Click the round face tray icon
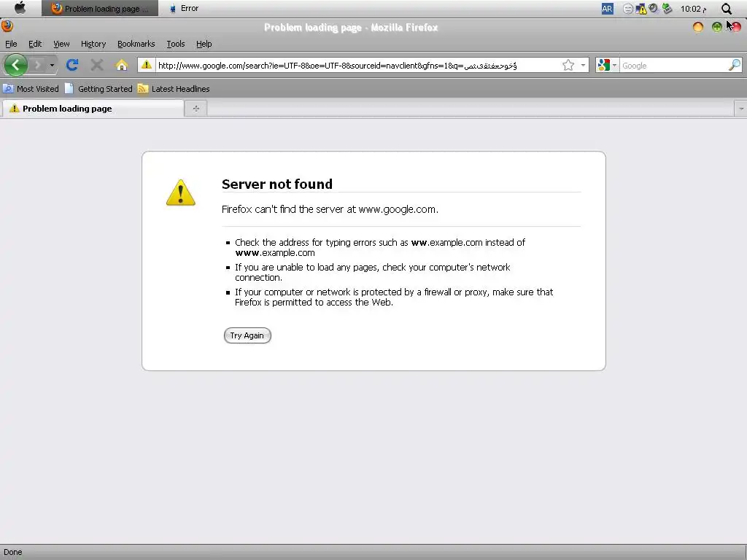747x560 pixels. pyautogui.click(x=628, y=9)
